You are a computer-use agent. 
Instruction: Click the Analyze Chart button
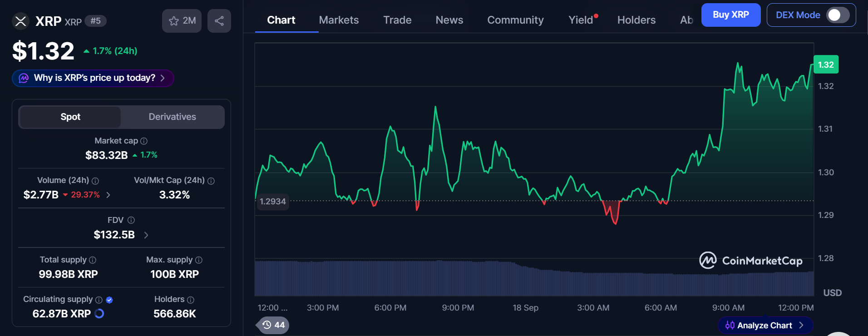pos(765,325)
